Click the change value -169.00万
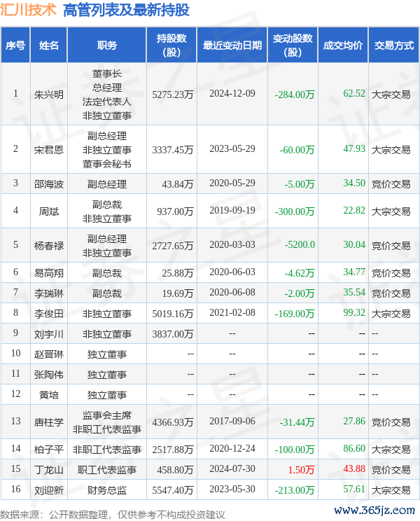 point(295,314)
